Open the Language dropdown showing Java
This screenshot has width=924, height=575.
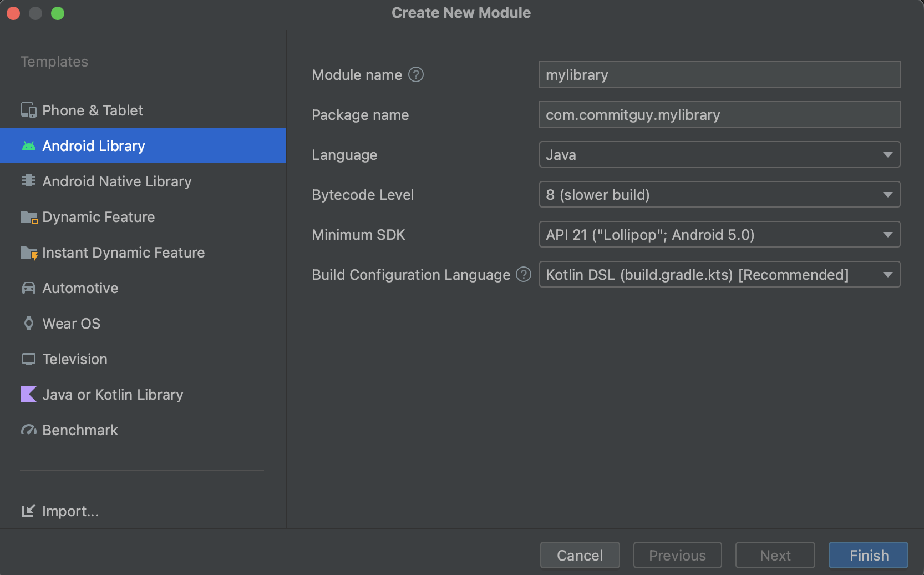pos(888,154)
